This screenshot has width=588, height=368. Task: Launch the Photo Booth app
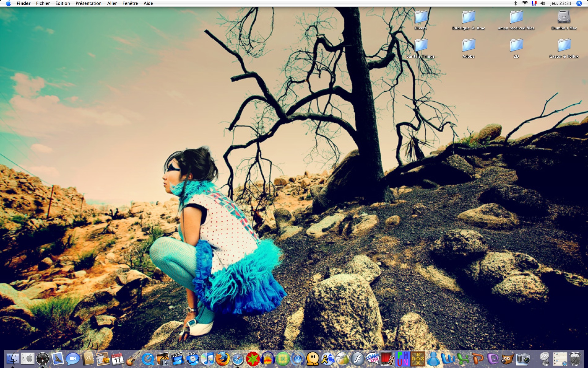(387, 358)
